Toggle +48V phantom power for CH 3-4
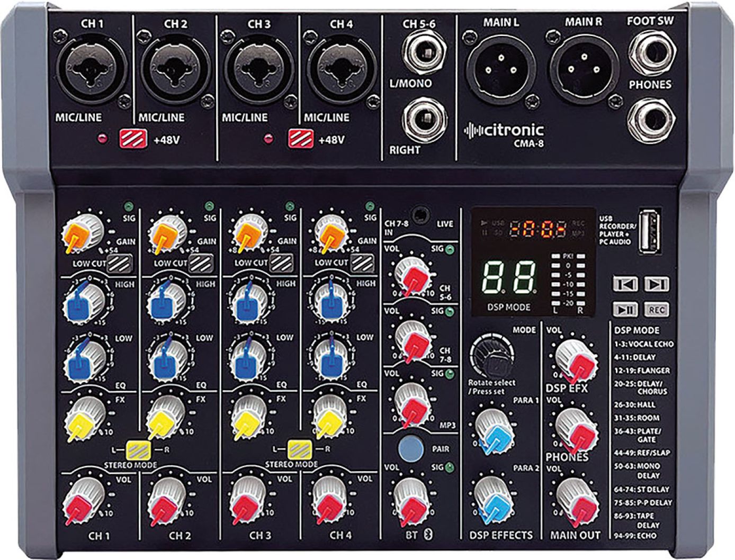The width and height of the screenshot is (735, 560). pyautogui.click(x=300, y=139)
